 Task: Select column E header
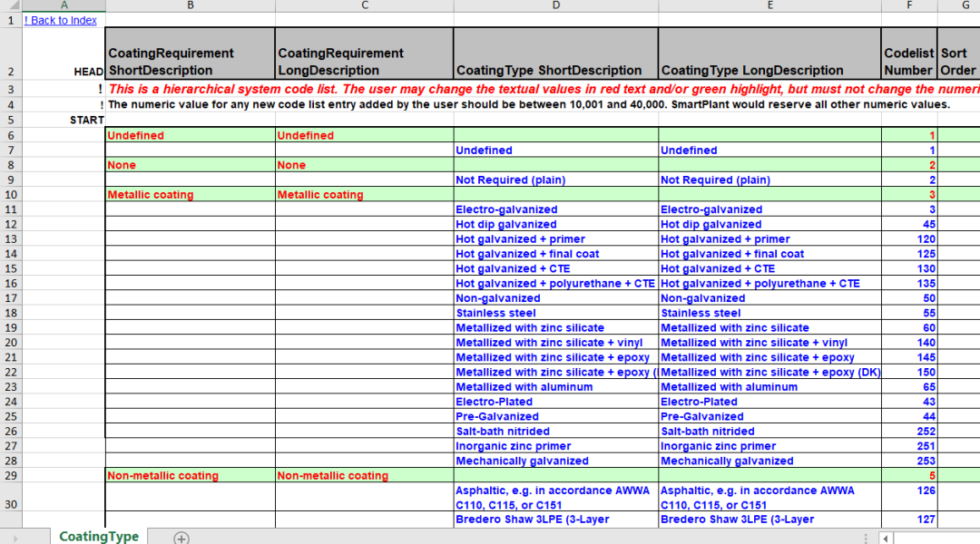point(770,5)
